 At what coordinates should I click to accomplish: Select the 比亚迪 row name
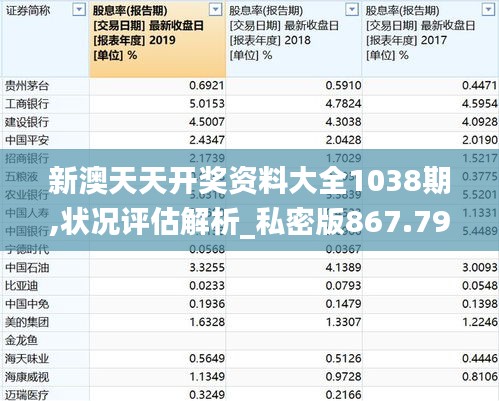(x=21, y=286)
